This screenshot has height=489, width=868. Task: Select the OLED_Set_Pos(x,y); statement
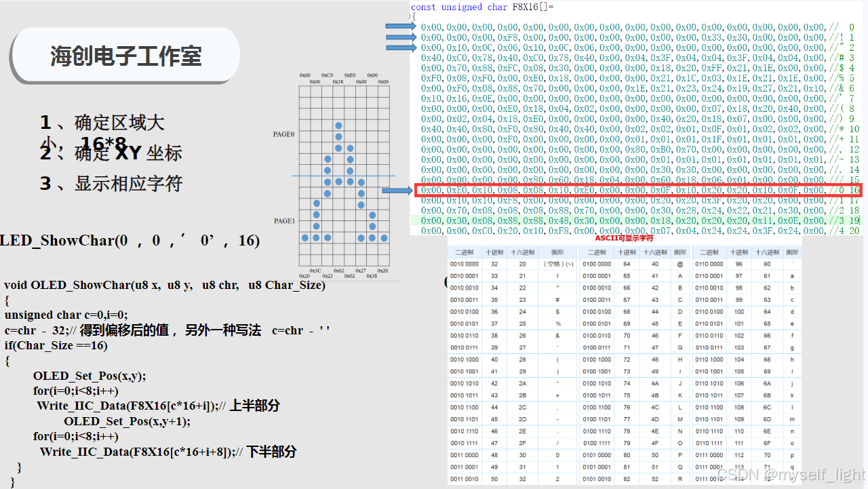click(x=90, y=376)
